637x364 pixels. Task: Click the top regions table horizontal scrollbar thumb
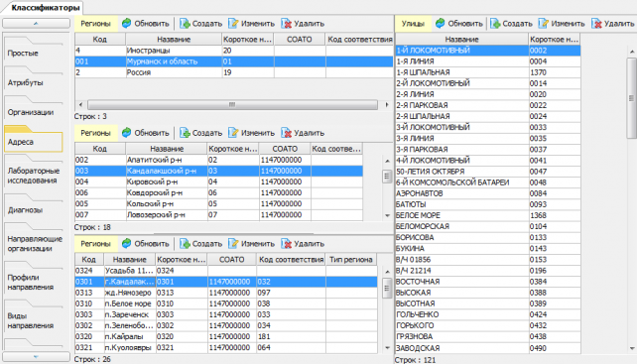(232, 104)
